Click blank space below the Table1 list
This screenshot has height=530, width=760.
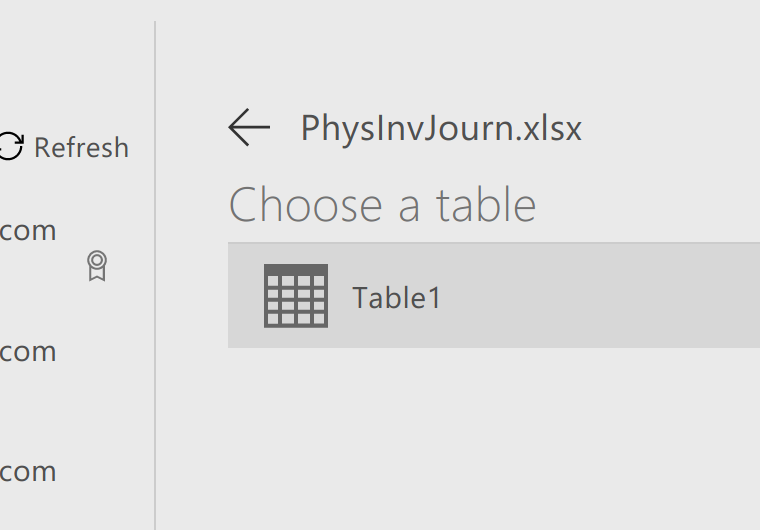(x=485, y=436)
